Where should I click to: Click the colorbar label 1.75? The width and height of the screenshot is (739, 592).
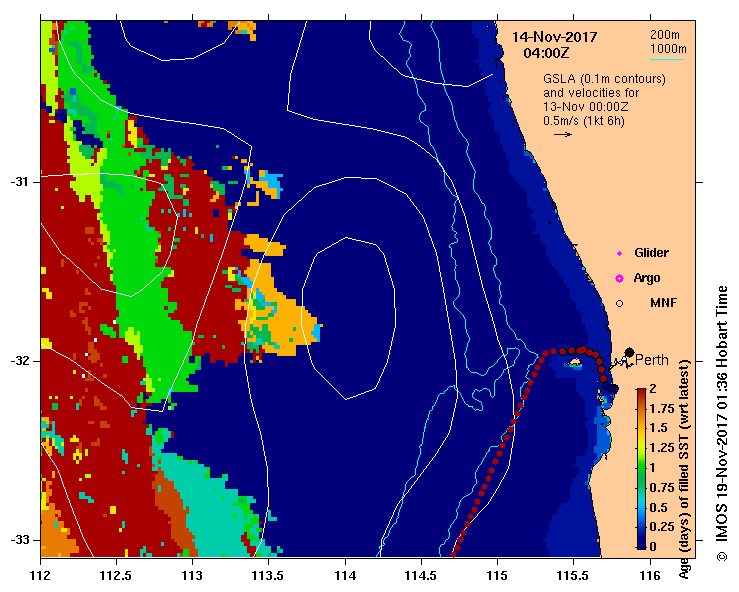[x=662, y=409]
